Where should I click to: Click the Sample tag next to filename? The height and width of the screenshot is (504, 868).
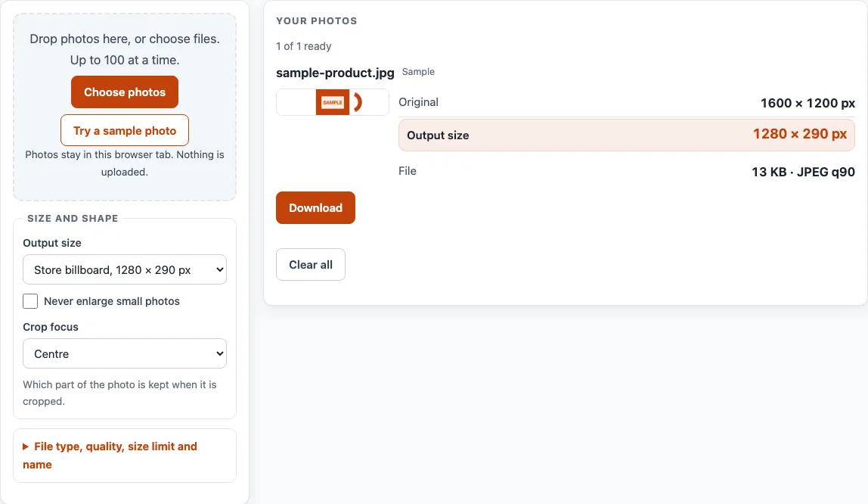[418, 72]
